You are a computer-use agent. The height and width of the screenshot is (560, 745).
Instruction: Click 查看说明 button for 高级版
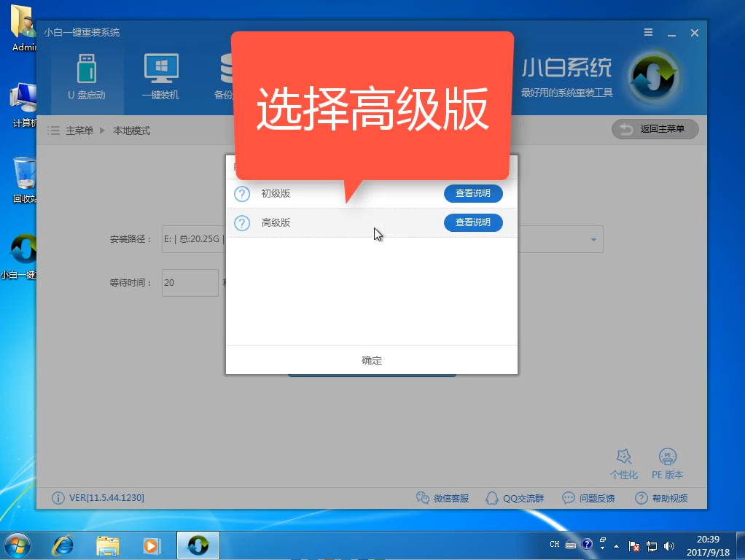(x=473, y=222)
